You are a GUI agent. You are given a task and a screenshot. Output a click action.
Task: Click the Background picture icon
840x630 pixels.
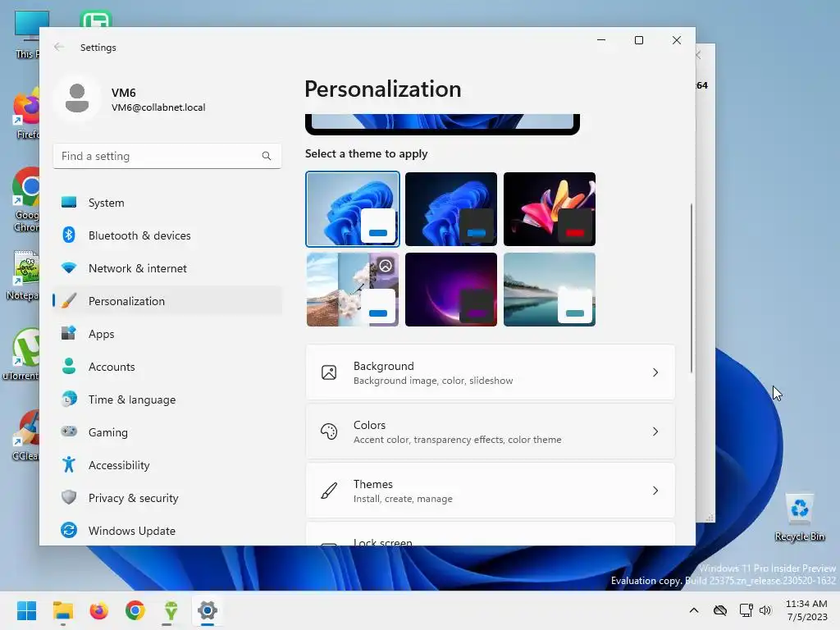[329, 372]
